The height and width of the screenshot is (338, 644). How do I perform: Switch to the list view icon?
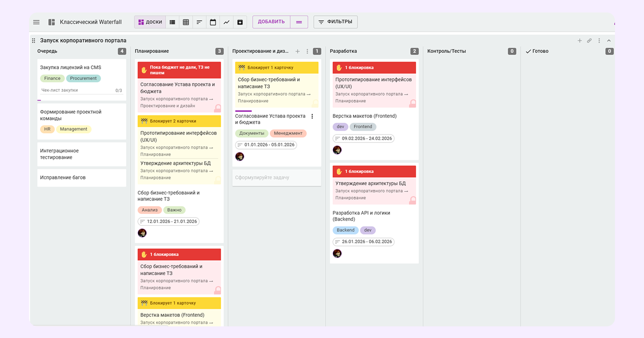(x=172, y=22)
